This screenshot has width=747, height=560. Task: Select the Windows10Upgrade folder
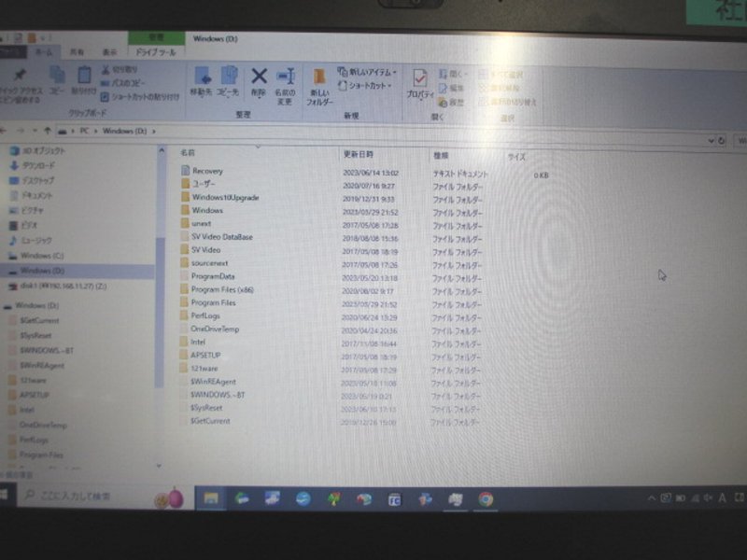[220, 197]
